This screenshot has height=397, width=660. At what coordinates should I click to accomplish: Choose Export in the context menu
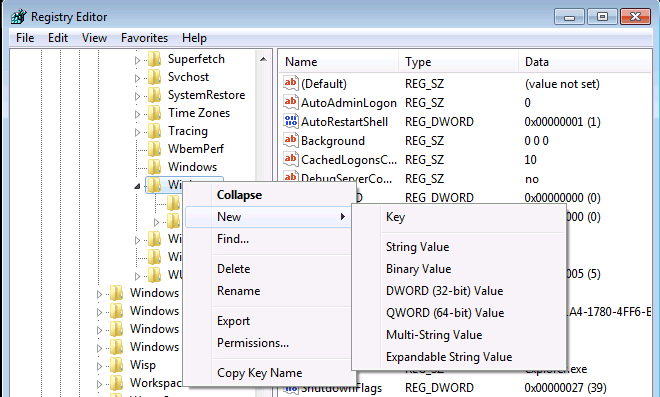269,321
